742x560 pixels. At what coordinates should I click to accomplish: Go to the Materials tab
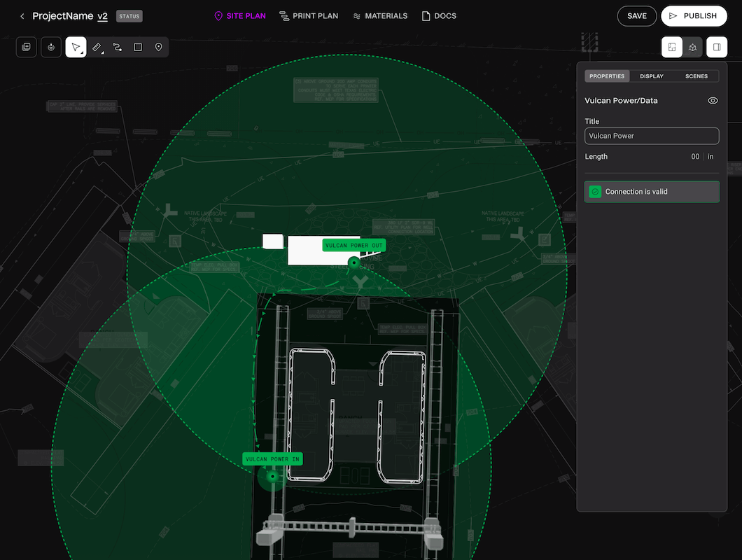pos(380,16)
